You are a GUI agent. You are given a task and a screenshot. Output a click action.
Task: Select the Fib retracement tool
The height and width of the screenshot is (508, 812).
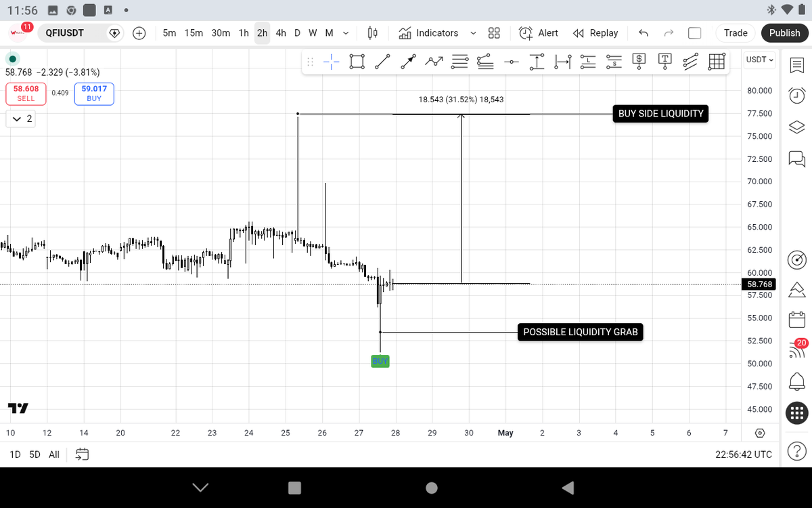pyautogui.click(x=459, y=62)
